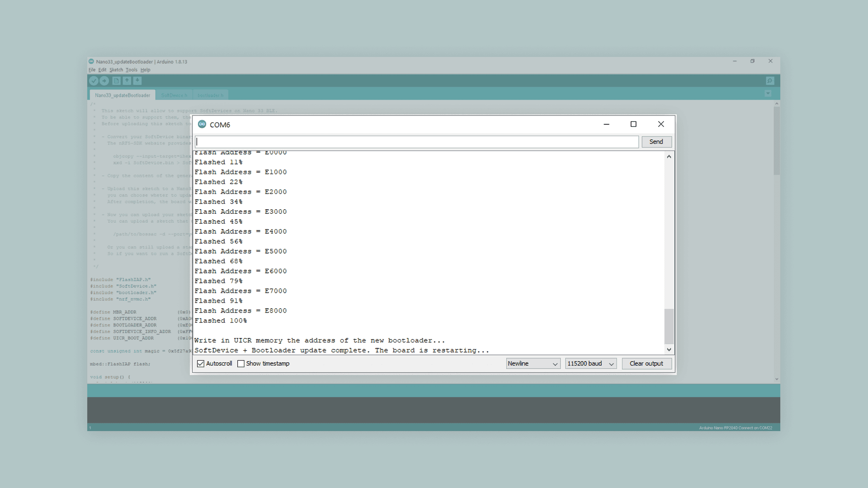This screenshot has height=488, width=868.
Task: Click the New sketch toolbar icon
Action: coord(116,80)
